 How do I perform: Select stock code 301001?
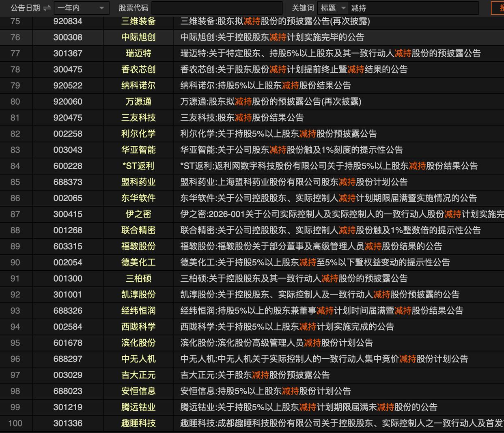(68, 295)
